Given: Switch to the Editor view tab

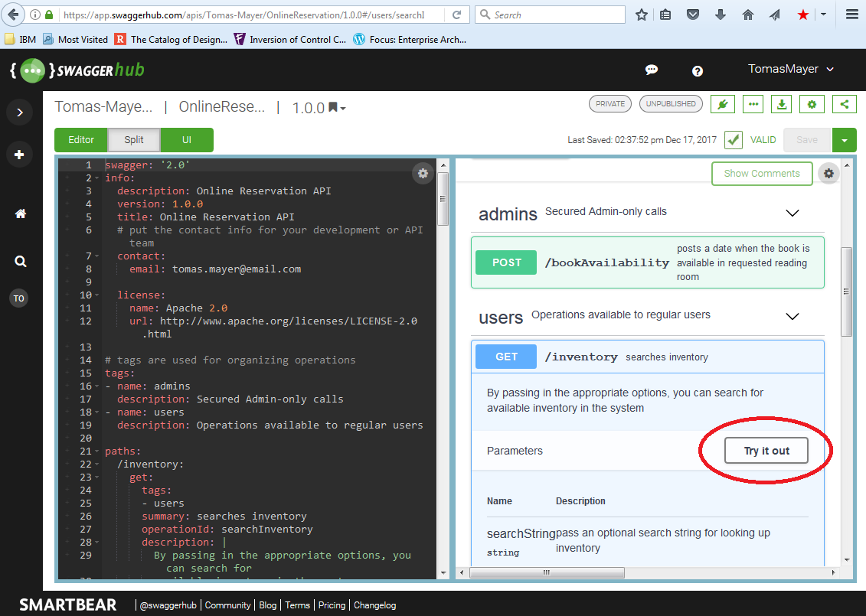Looking at the screenshot, I should pos(81,140).
